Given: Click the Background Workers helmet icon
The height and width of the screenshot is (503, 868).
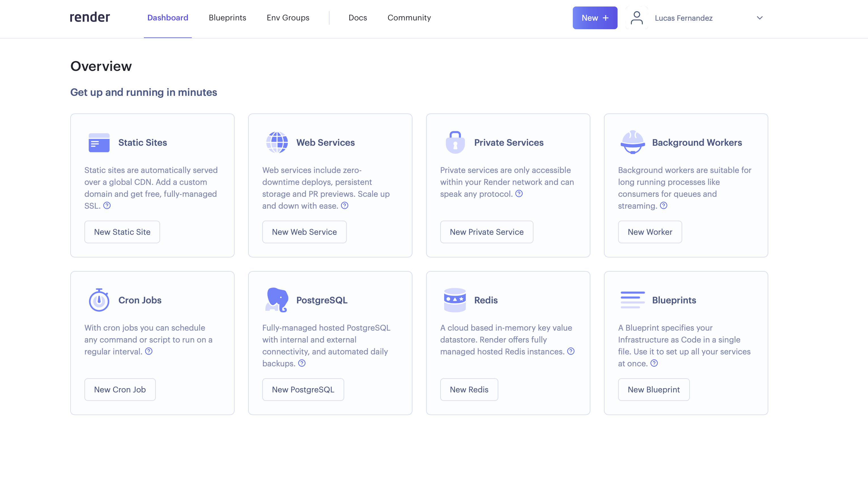Looking at the screenshot, I should (x=632, y=142).
